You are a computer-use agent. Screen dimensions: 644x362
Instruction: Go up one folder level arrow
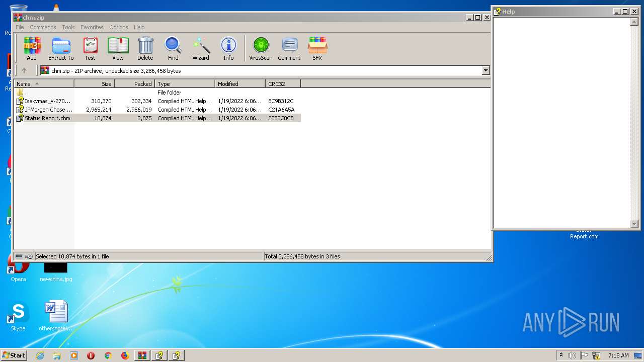point(24,71)
